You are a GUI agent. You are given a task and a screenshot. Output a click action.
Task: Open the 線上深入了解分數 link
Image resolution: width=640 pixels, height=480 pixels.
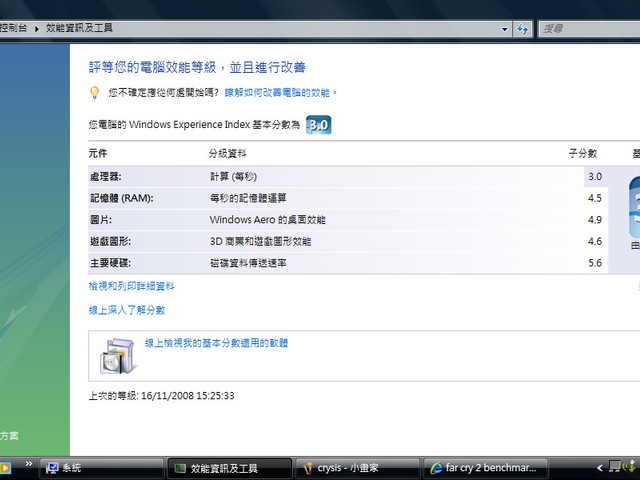tap(127, 311)
